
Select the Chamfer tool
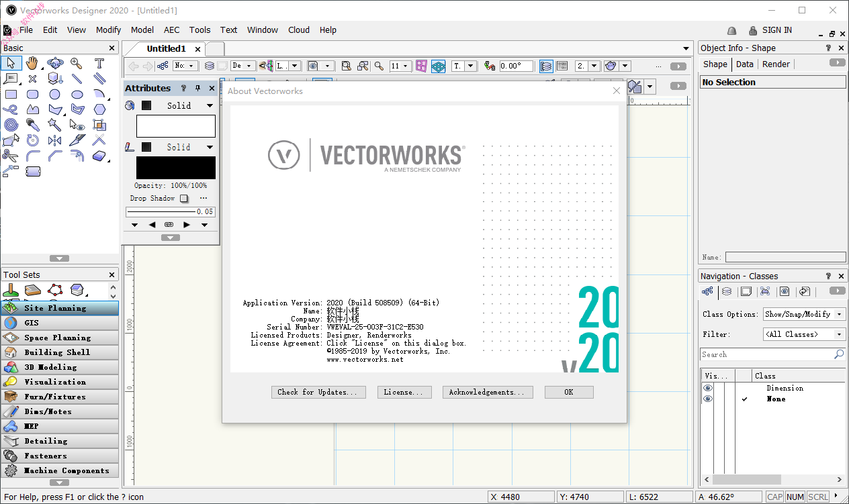pos(55,156)
